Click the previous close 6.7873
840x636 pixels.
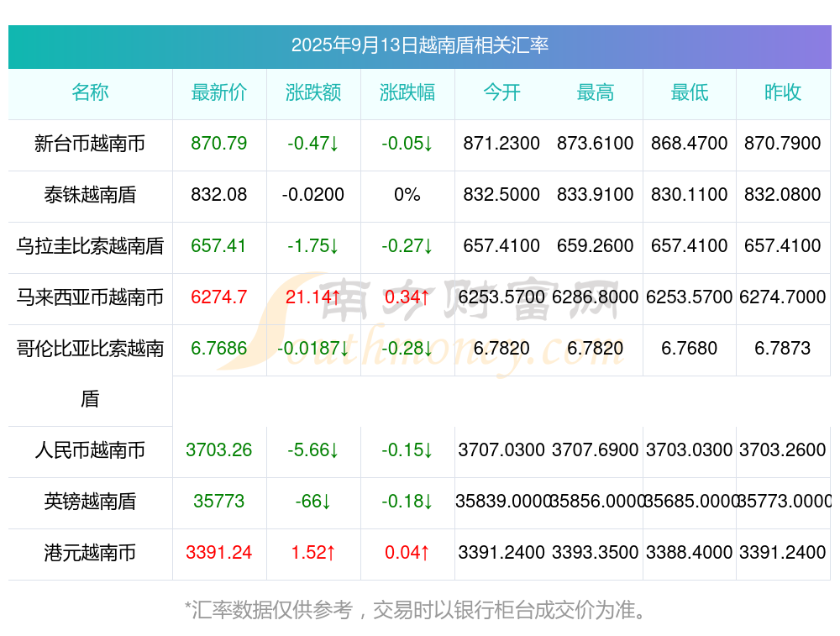(x=783, y=349)
